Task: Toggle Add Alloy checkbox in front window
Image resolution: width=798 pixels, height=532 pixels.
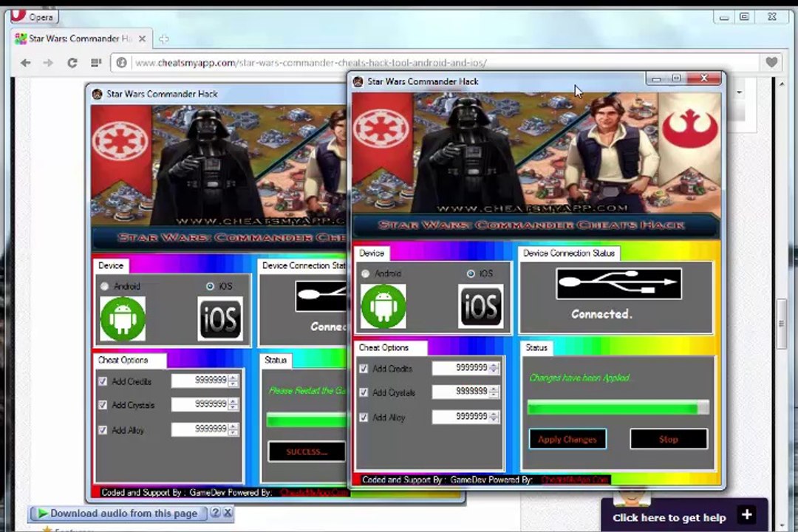Action: (x=364, y=417)
